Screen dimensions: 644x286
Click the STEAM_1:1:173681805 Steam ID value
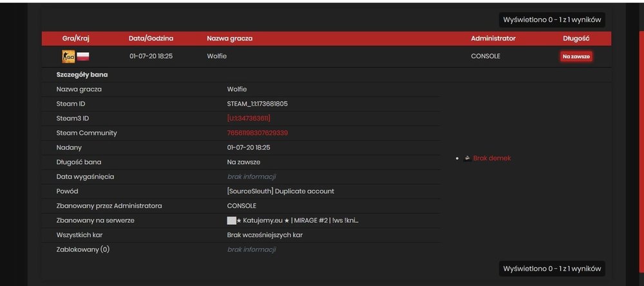258,104
